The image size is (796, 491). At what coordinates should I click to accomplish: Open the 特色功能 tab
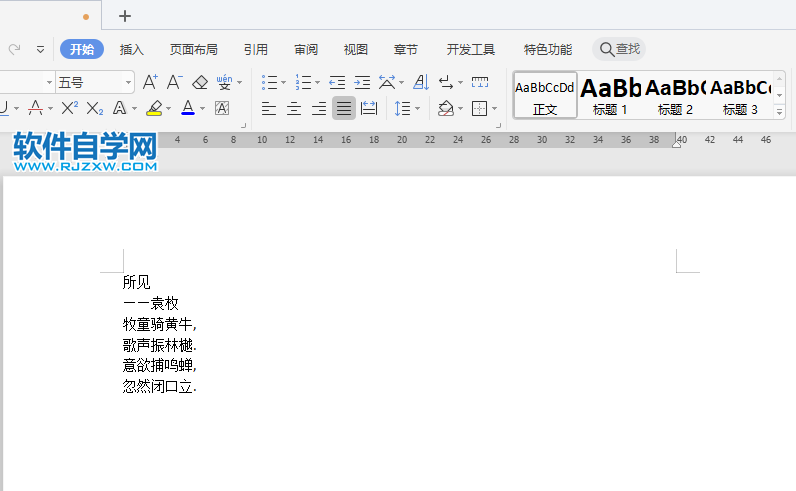(x=547, y=49)
